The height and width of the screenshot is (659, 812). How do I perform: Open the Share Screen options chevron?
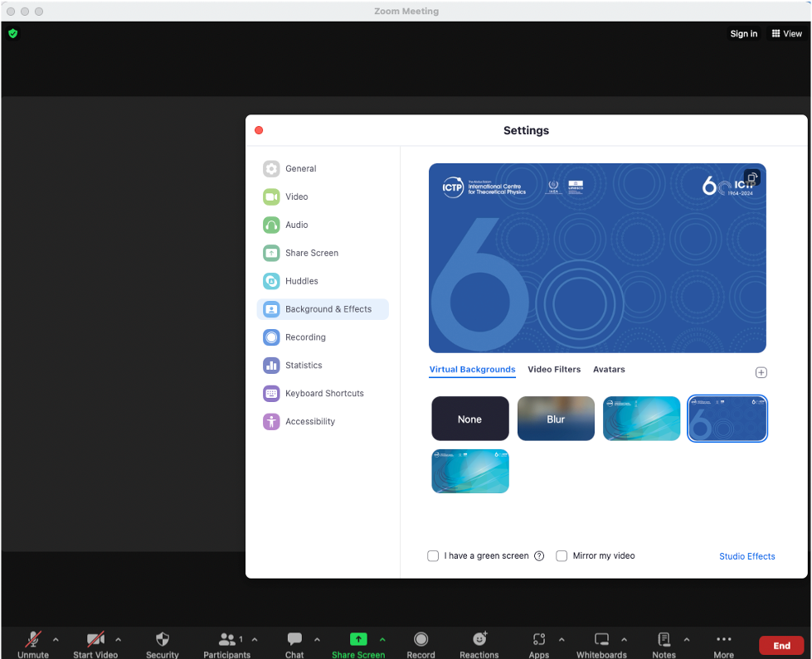point(382,639)
